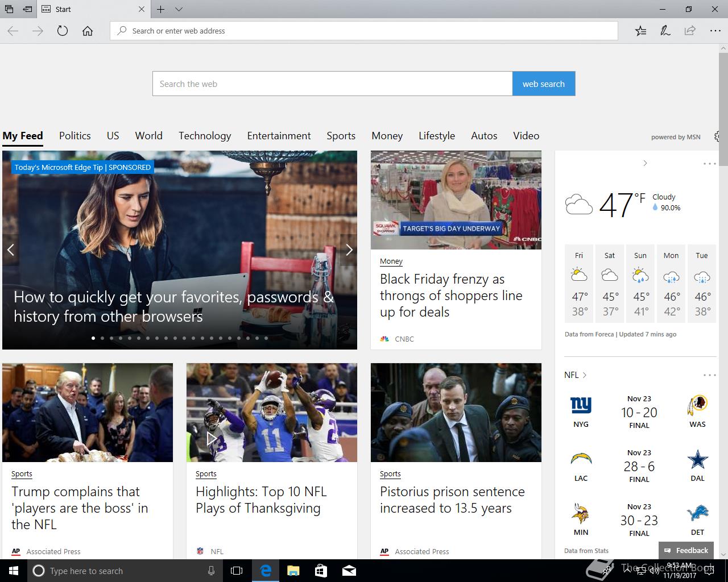Close the Start tab
This screenshot has width=728, height=582.
click(x=142, y=9)
